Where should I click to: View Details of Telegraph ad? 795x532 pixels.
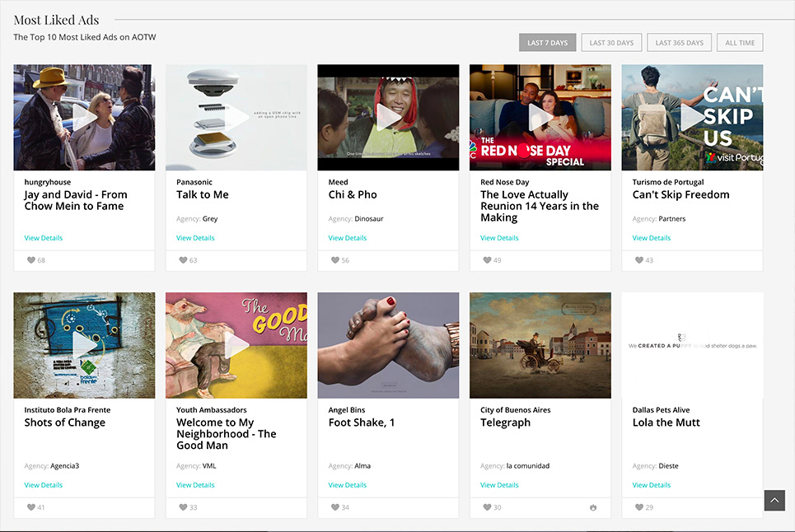[499, 485]
